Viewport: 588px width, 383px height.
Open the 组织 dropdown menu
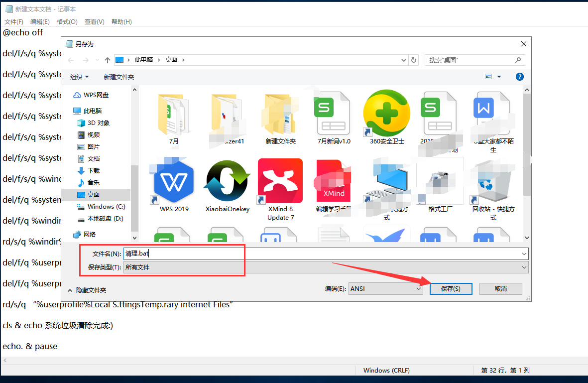coord(80,77)
